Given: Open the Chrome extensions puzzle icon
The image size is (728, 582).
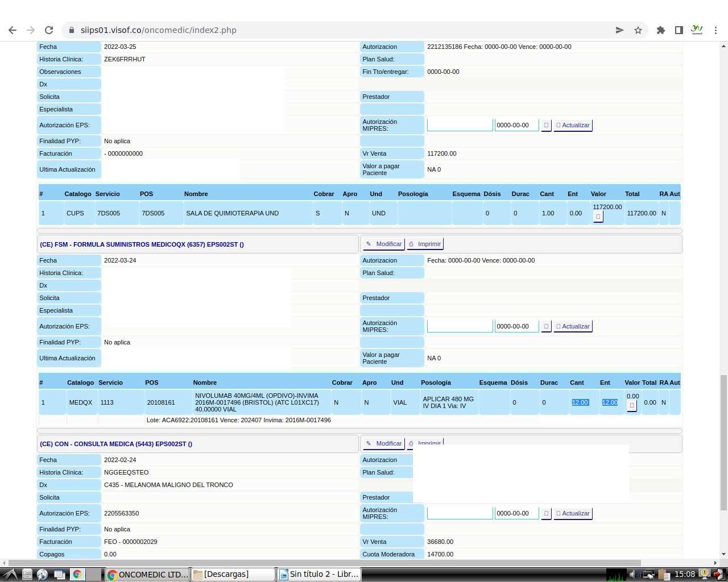Looking at the screenshot, I should pos(660,30).
